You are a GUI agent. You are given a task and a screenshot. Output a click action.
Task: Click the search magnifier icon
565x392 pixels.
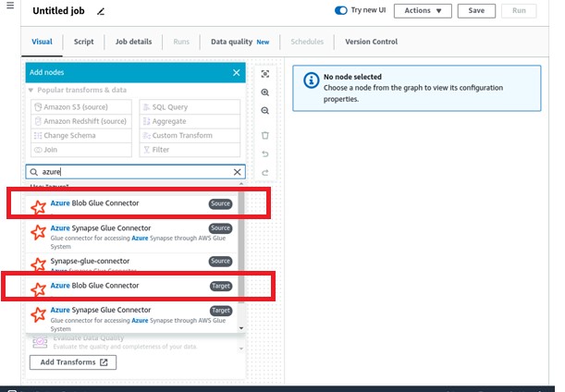[34, 172]
